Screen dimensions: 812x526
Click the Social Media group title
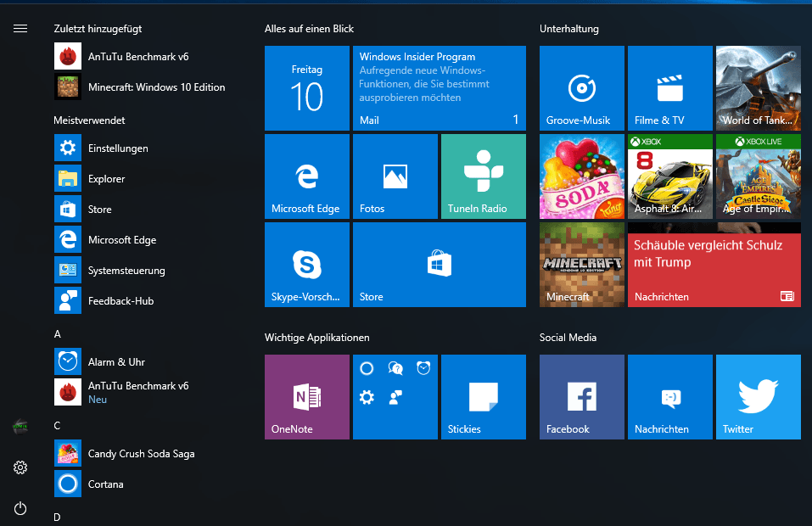point(568,338)
